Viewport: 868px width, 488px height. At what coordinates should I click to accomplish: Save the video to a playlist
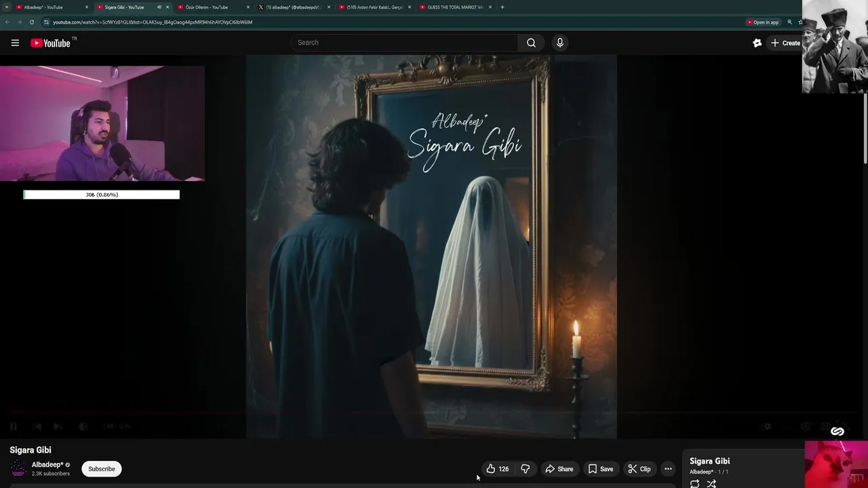tap(601, 469)
